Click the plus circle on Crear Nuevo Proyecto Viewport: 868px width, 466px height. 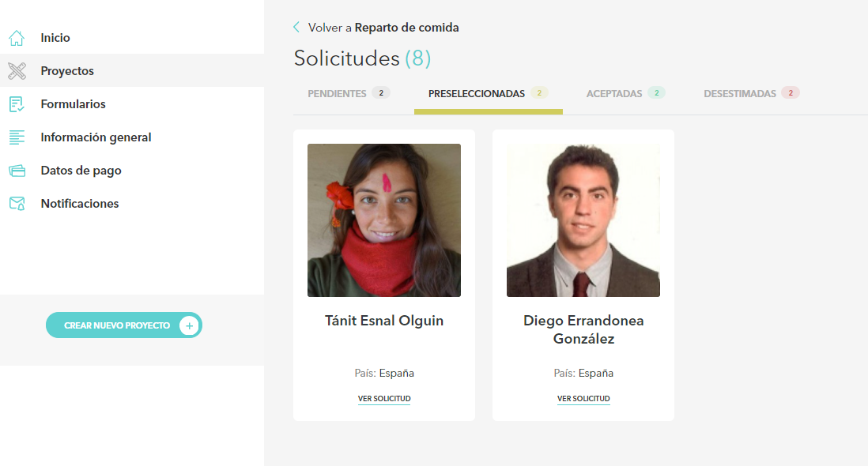point(189,325)
